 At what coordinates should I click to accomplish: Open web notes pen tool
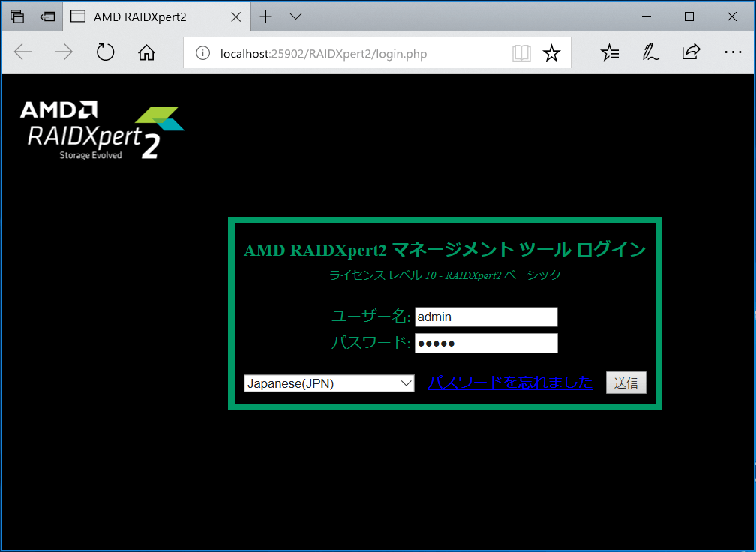coord(650,52)
